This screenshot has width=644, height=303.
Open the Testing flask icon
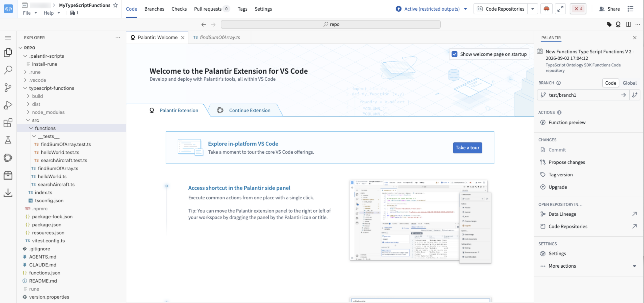coord(8,140)
